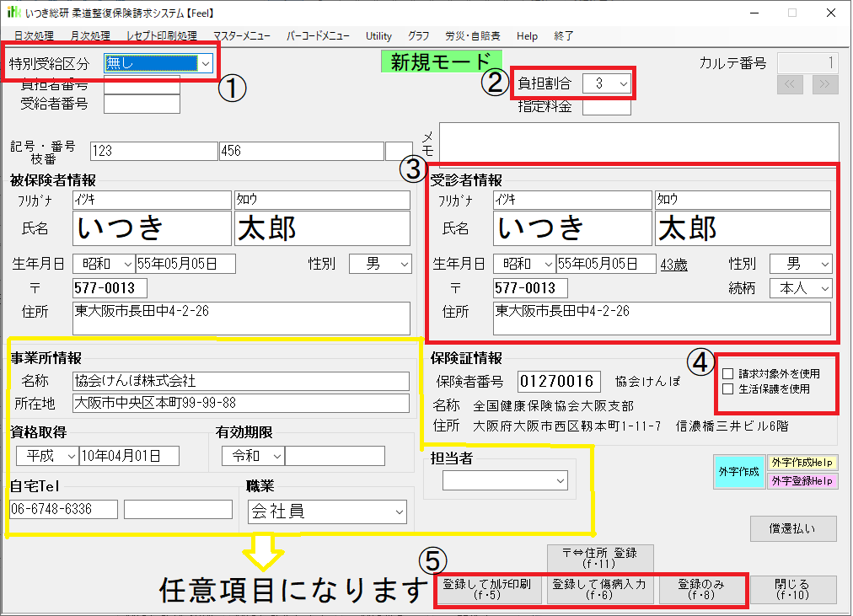The image size is (853, 616).
Task: Click the cyan 外字作成 button
Action: [738, 471]
